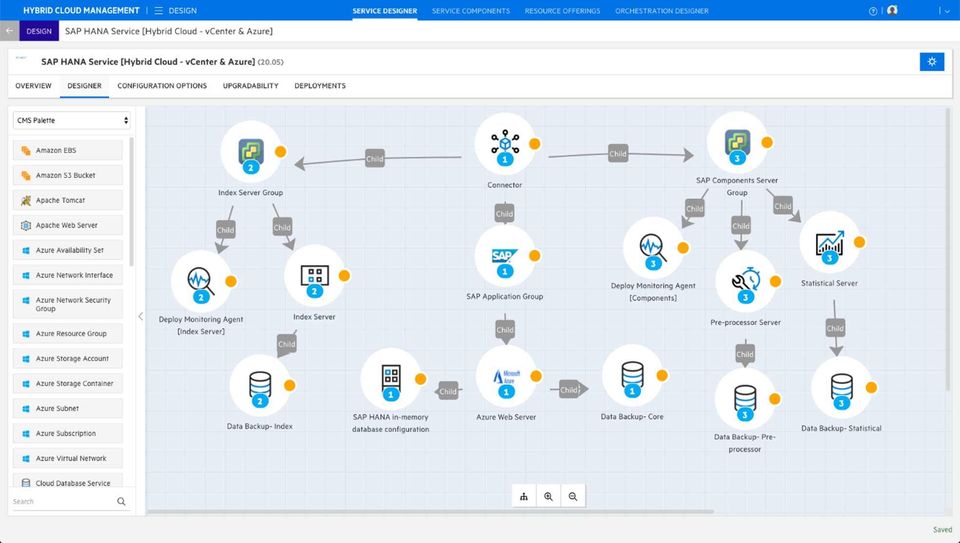This screenshot has height=543, width=960.
Task: Switch to the Upgradability tab
Action: (250, 86)
